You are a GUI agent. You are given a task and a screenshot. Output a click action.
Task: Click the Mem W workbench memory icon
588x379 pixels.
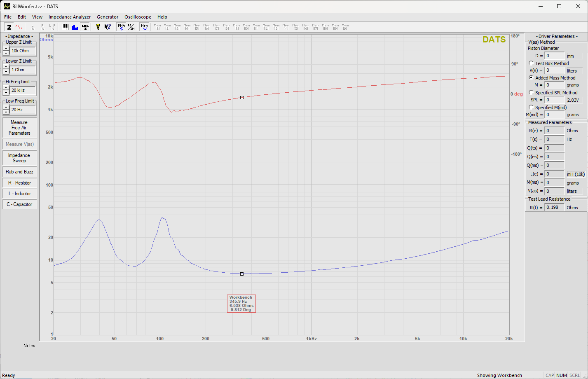[x=145, y=27]
